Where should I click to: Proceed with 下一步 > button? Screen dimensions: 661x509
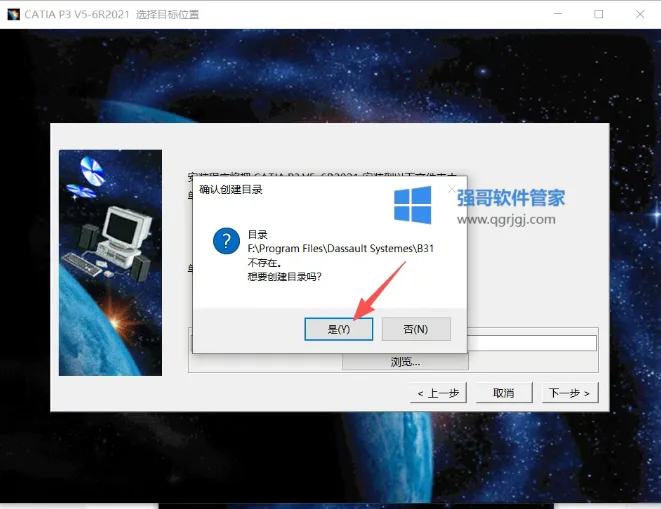pos(570,393)
